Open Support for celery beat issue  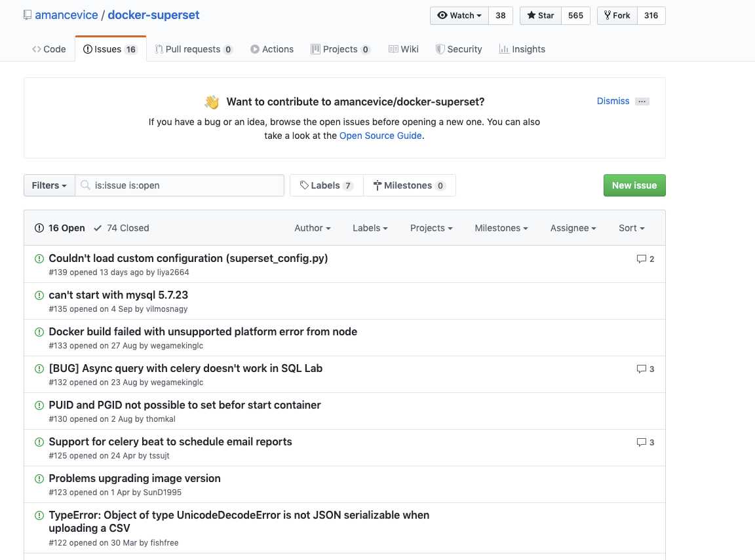(170, 441)
